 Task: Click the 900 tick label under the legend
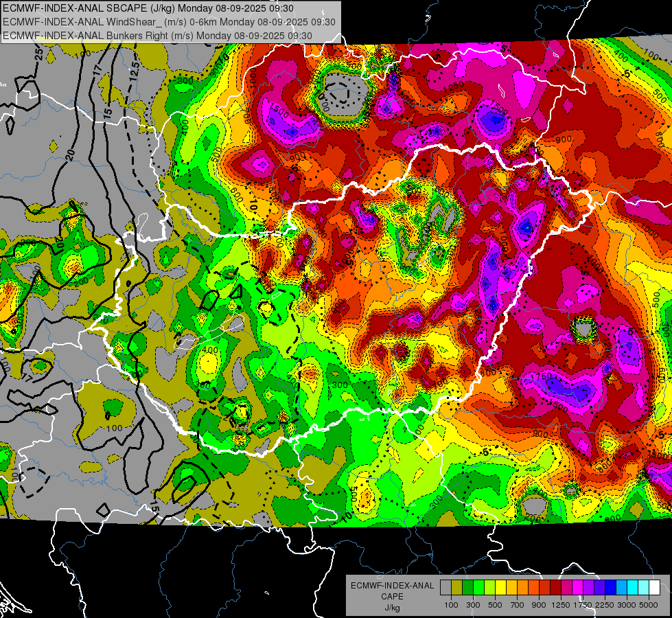coord(539,605)
